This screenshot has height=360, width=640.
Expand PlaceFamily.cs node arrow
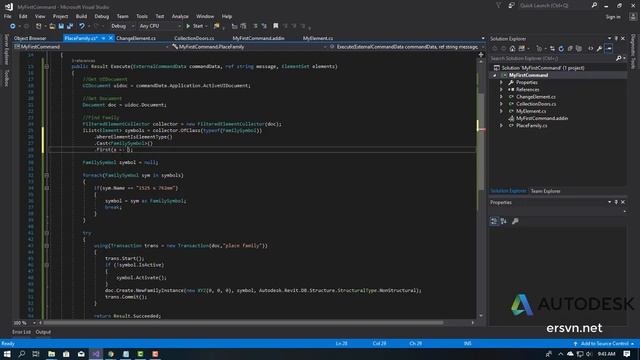point(502,126)
